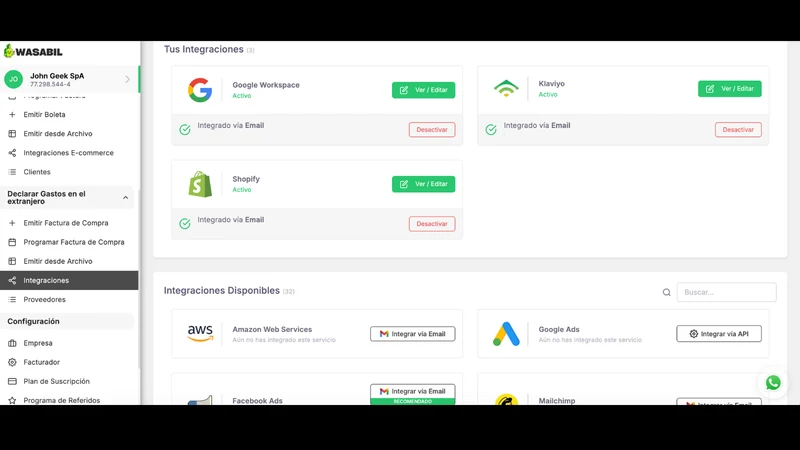This screenshot has height=450, width=800.
Task: Click list icon beside Clientes
Action: pos(12,172)
